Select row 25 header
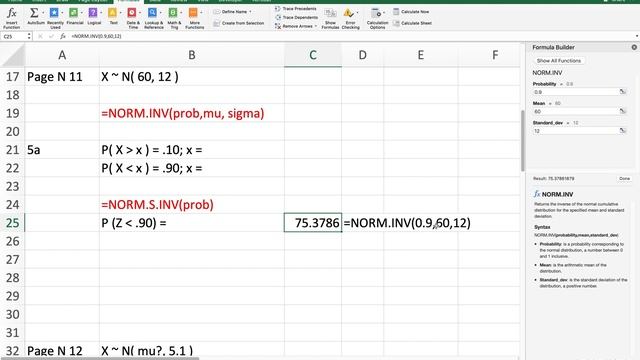640x360 pixels. pos(13,223)
